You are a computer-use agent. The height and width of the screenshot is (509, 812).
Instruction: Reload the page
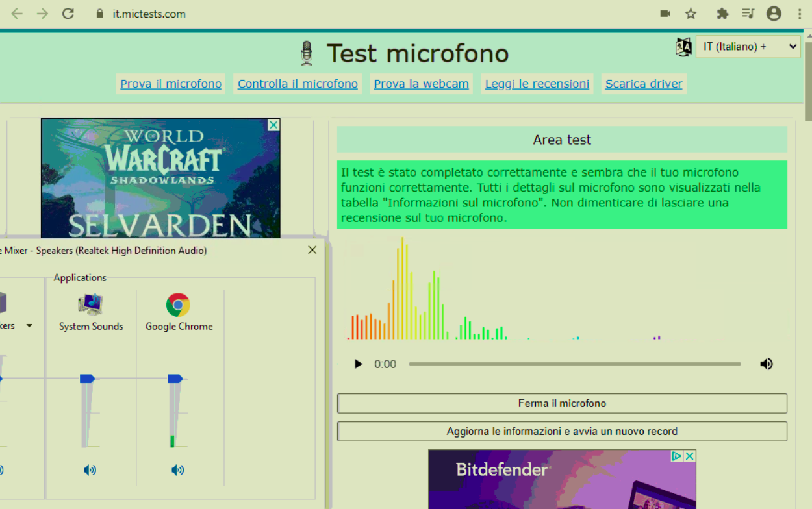pos(68,14)
